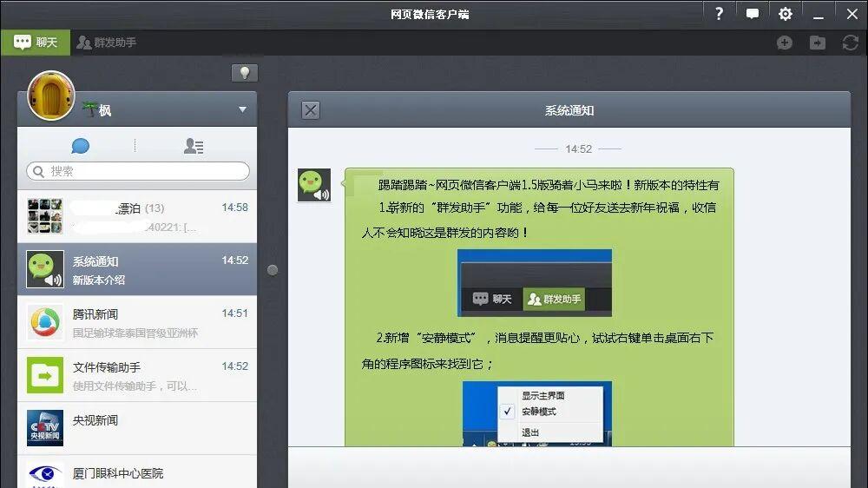Click the 国足输球靠泰国晋级亚洲杯 preview text
Screen dimensions: 868x488
(135, 333)
